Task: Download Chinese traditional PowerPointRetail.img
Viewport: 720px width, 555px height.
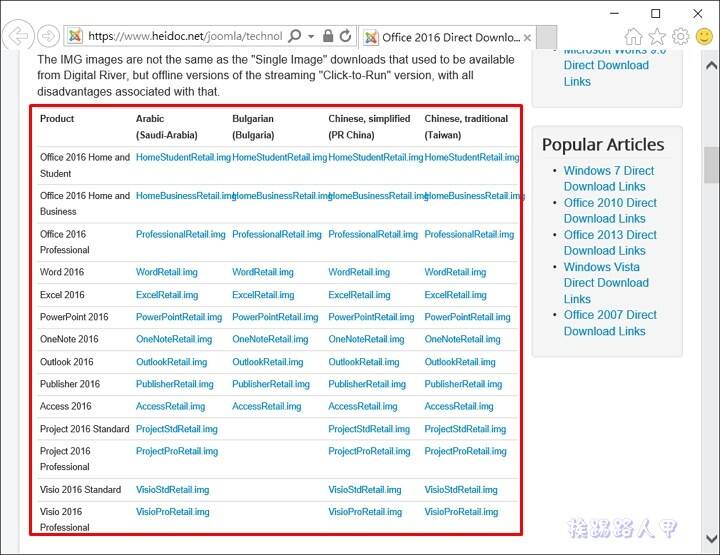Action: [467, 317]
